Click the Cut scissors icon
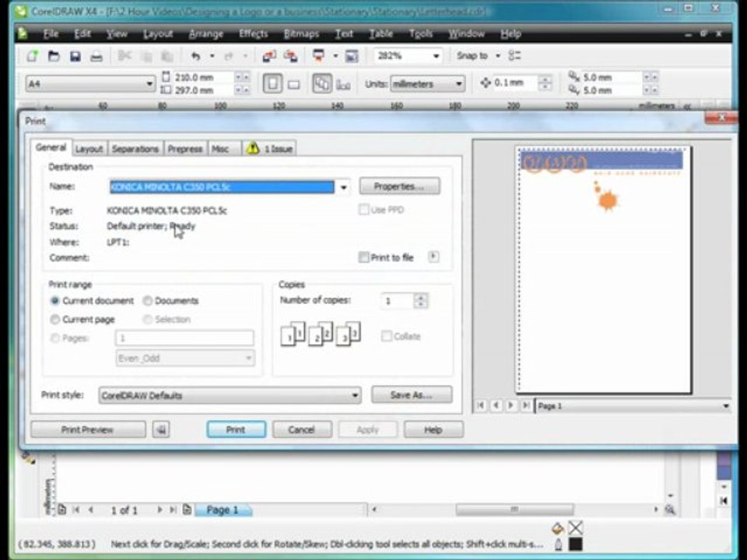This screenshot has height=560, width=747. click(124, 56)
